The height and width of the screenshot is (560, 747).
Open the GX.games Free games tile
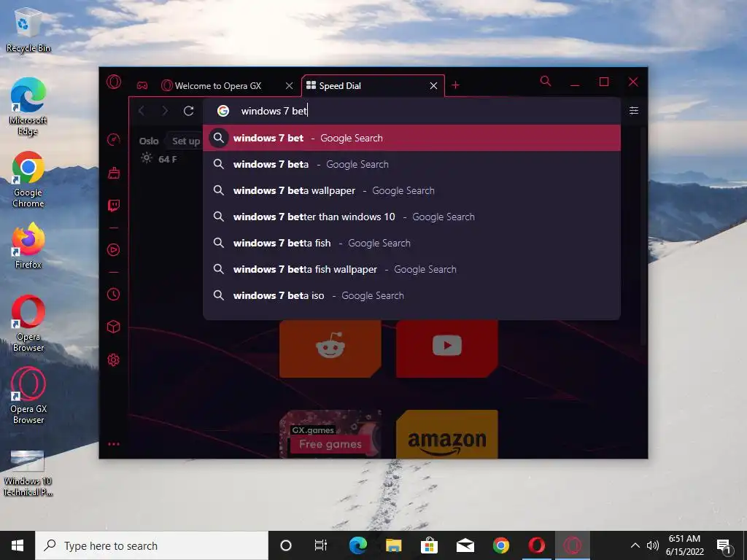point(330,434)
